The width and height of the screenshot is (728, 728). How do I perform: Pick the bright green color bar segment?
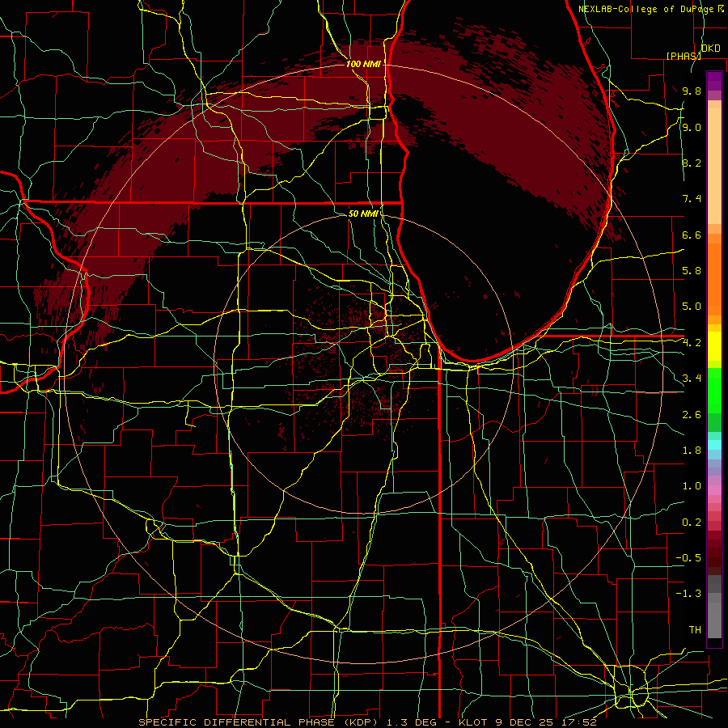[714, 390]
